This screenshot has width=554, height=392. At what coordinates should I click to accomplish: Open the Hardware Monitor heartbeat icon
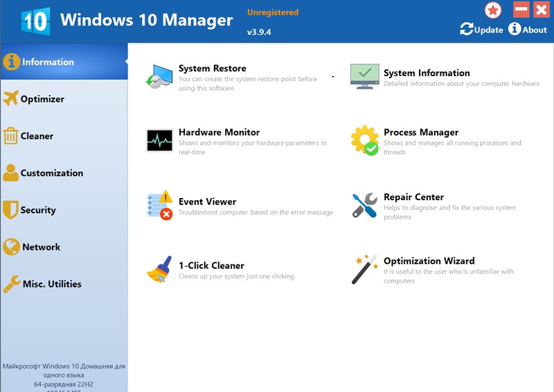[x=160, y=141]
